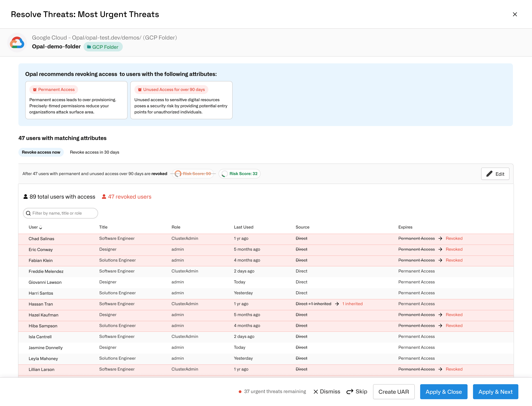Click the Risk Score 32 gauge
Image resolution: width=532 pixels, height=406 pixels.
224,174
